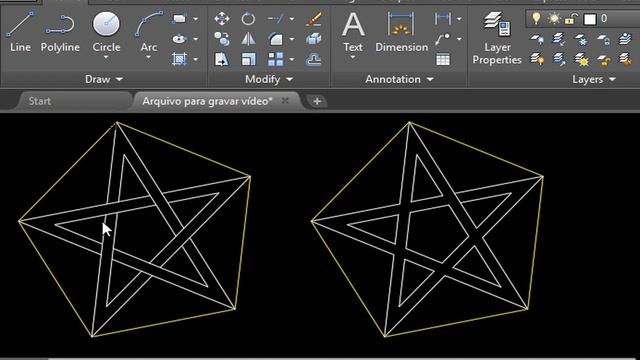Open the Arc options dropdown arrow

point(149,58)
